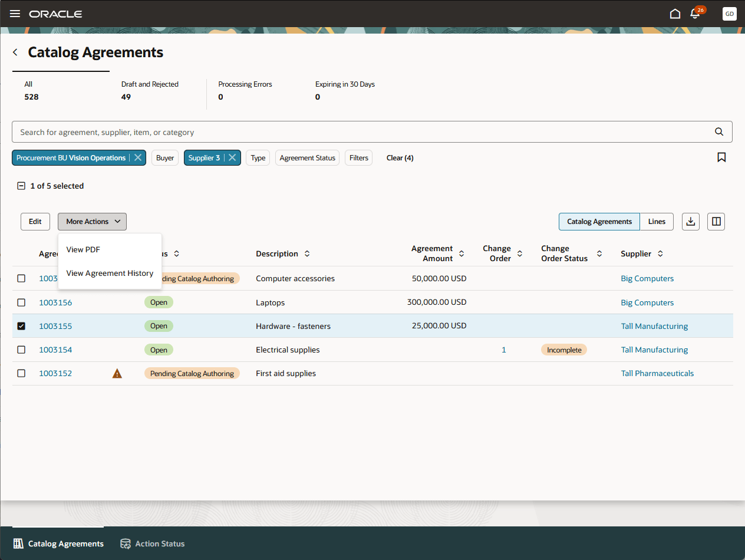Screen dimensions: 745x560
Task: Click the warning icon on agreement 1003152
Action: [x=117, y=373]
